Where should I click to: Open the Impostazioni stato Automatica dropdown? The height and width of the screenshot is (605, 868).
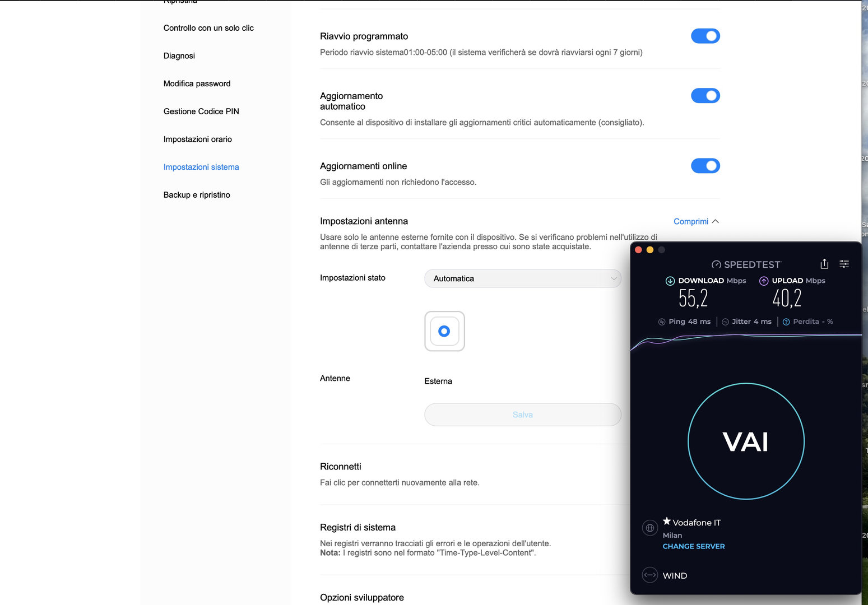click(523, 278)
